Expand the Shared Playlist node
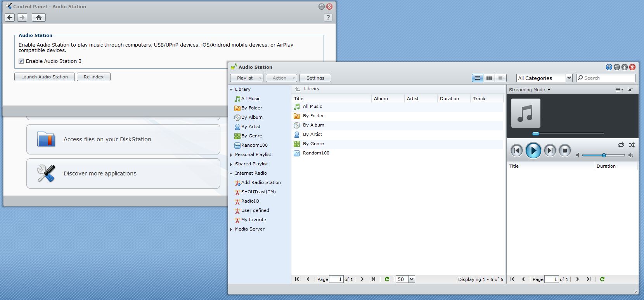This screenshot has width=644, height=300. click(x=231, y=164)
